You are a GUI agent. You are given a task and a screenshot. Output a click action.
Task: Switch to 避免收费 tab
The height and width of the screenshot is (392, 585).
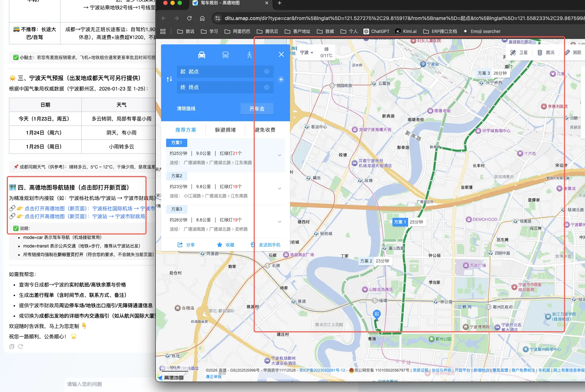pos(265,130)
